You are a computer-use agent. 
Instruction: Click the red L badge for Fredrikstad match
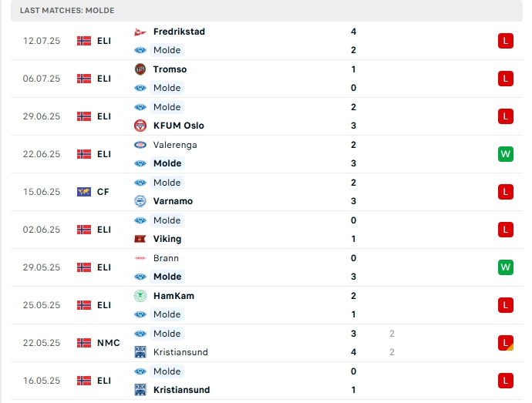[506, 41]
